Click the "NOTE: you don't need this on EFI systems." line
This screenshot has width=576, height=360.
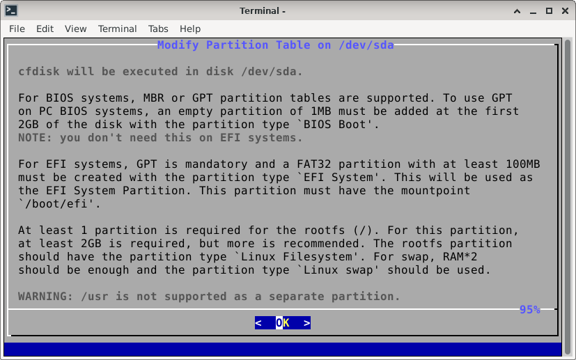[x=161, y=137]
